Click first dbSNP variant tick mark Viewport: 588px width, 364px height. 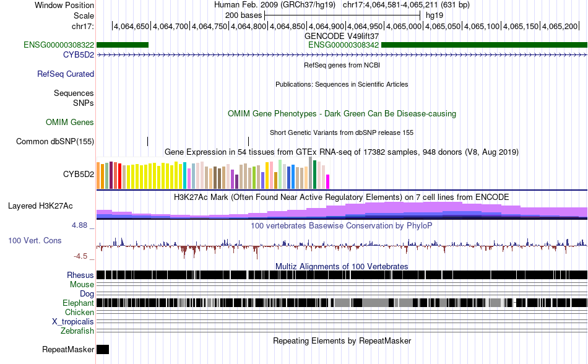[148, 141]
